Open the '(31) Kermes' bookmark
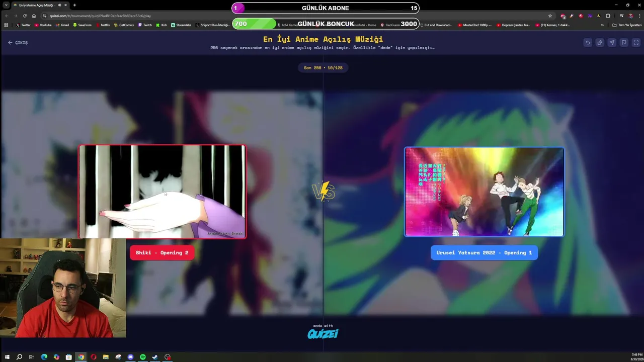This screenshot has width=644, height=362. 552,25
